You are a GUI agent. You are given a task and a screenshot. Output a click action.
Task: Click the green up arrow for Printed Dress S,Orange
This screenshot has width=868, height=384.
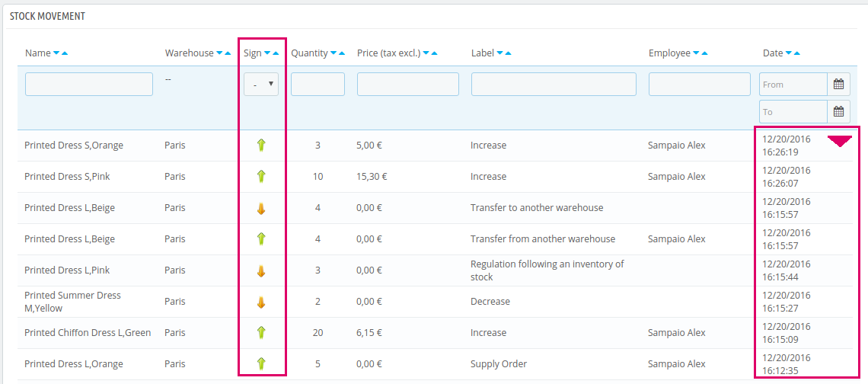261,146
